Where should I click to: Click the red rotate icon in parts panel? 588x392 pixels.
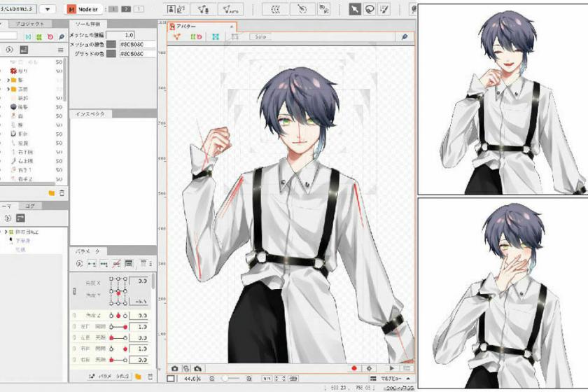tap(50, 37)
